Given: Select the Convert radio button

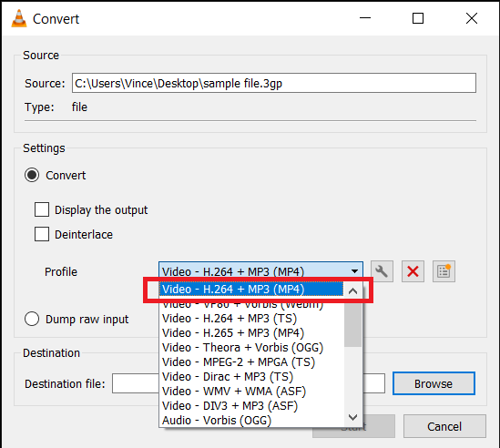Looking at the screenshot, I should pos(32,175).
